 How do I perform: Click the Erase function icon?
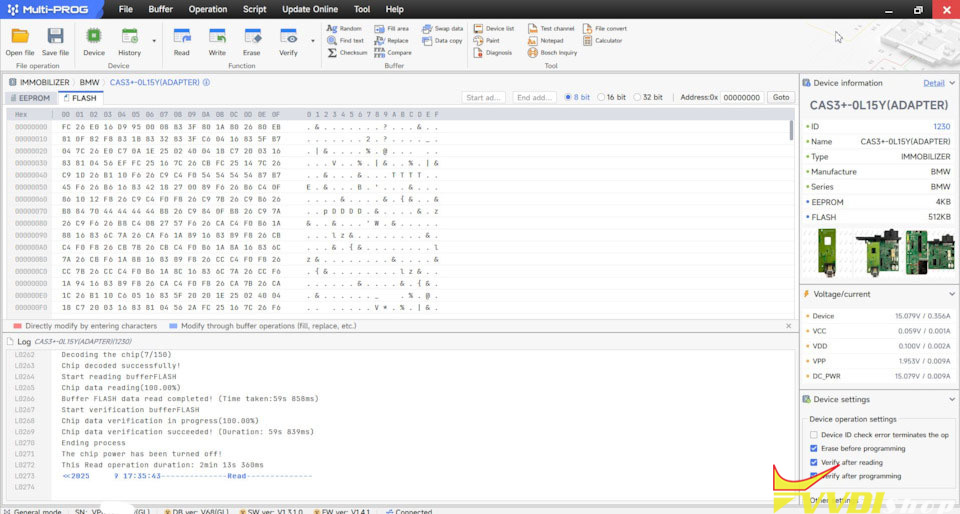click(x=252, y=41)
